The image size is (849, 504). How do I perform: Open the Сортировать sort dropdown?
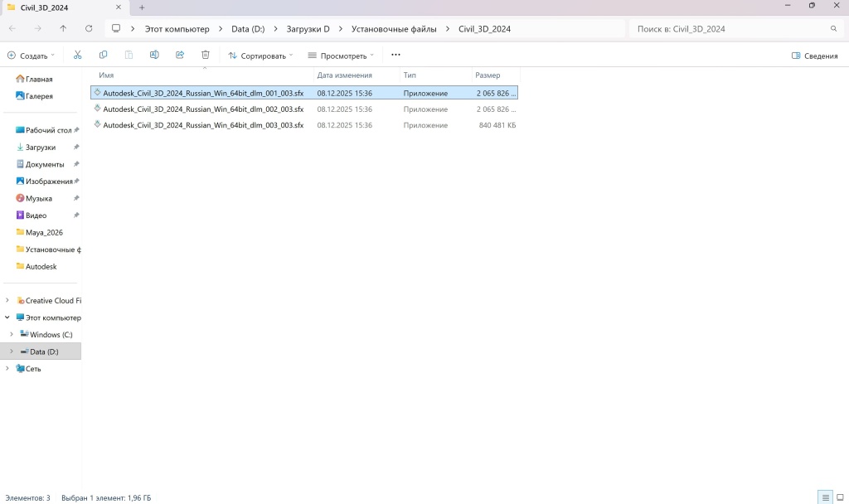point(260,56)
